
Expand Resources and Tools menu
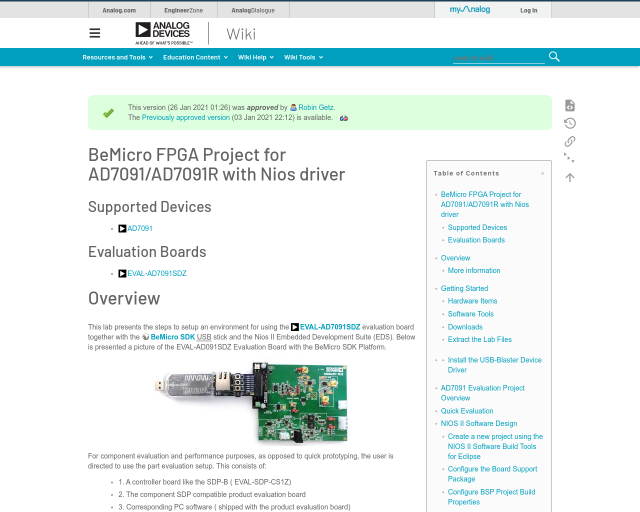[x=117, y=57]
